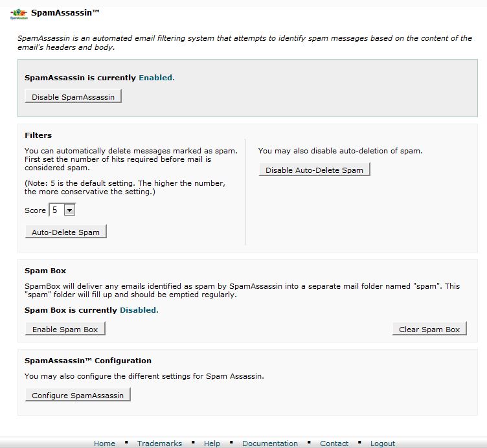
Task: Open the Documentation link
Action: pyautogui.click(x=270, y=443)
